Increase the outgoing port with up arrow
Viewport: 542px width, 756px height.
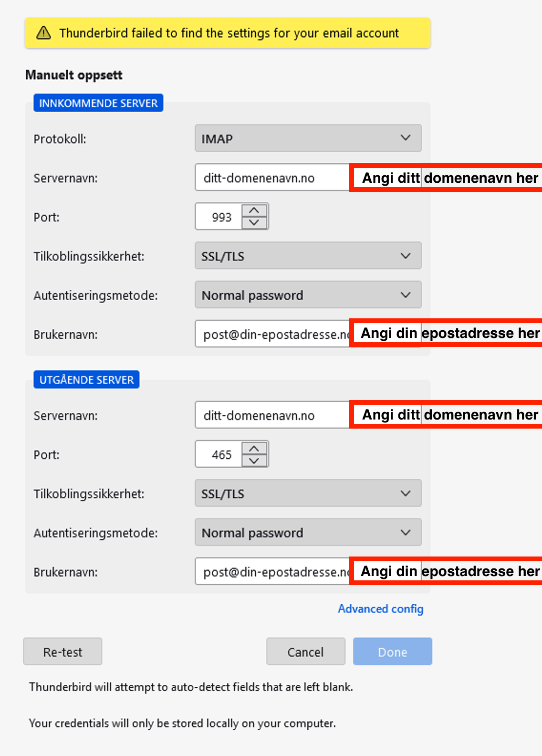(x=254, y=448)
